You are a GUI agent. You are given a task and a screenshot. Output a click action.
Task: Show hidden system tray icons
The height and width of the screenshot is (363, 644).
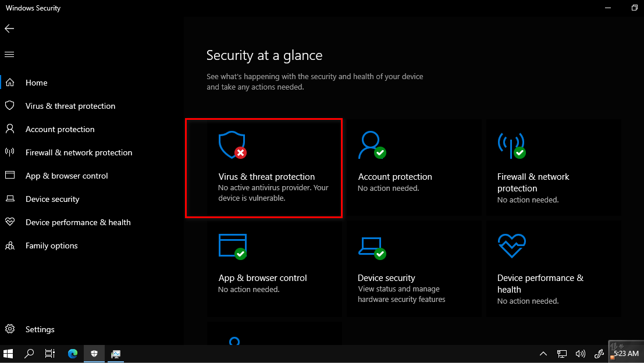pos(543,354)
